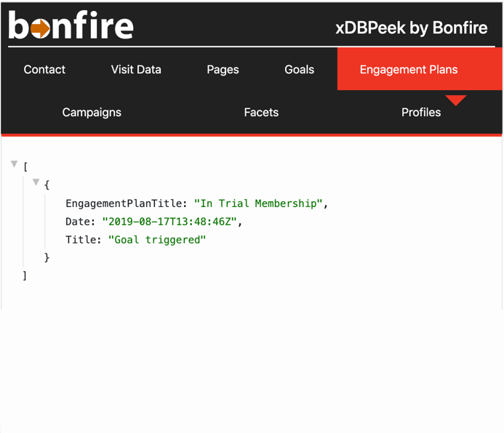Click the xDBPeek by Bonfire heading
The height and width of the screenshot is (433, 504).
pos(412,28)
